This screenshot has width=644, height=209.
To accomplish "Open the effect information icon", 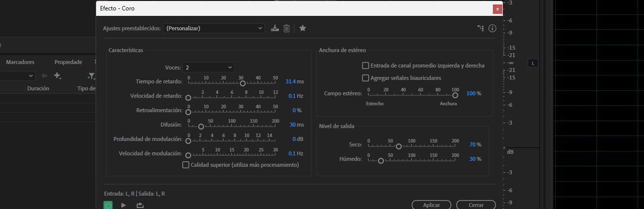I will [492, 28].
